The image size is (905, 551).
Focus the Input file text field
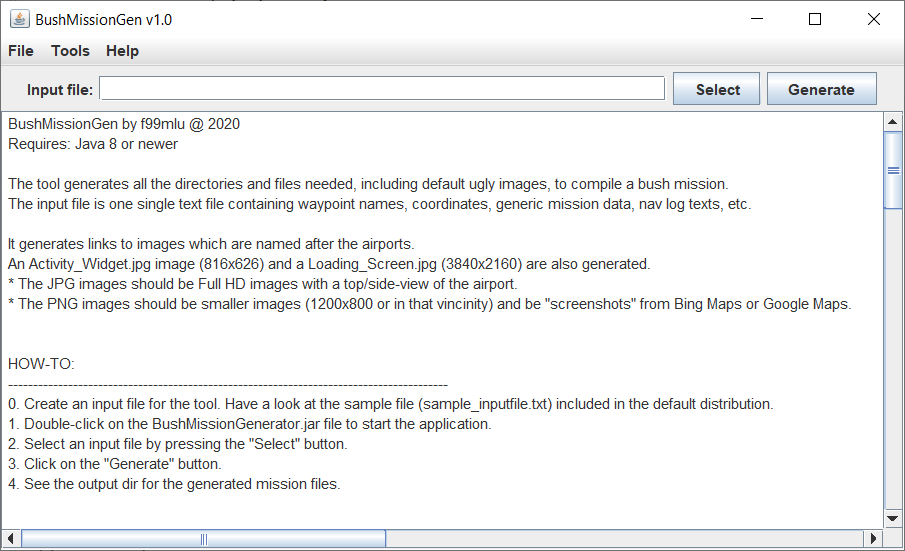[x=381, y=89]
